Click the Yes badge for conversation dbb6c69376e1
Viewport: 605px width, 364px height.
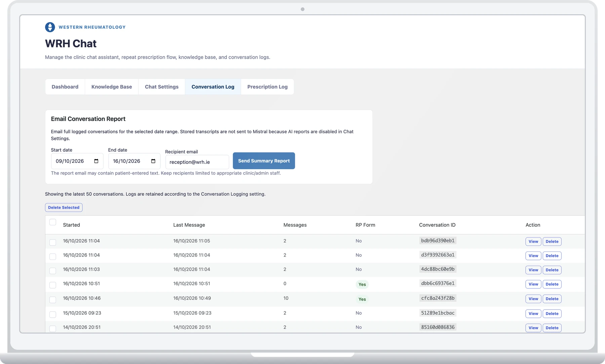(x=362, y=284)
